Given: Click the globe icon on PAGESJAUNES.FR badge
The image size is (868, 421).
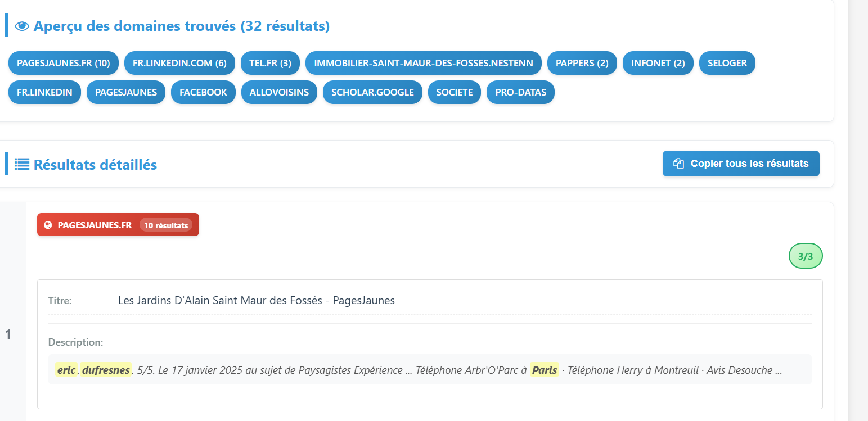Looking at the screenshot, I should coord(48,225).
